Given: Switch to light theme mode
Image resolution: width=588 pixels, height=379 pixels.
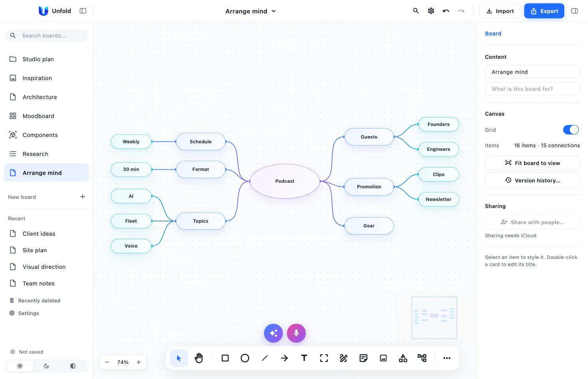Looking at the screenshot, I should point(20,366).
